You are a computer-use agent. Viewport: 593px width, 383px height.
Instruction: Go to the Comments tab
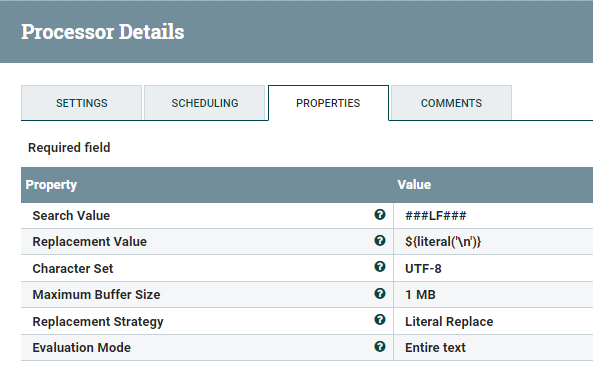pyautogui.click(x=451, y=103)
